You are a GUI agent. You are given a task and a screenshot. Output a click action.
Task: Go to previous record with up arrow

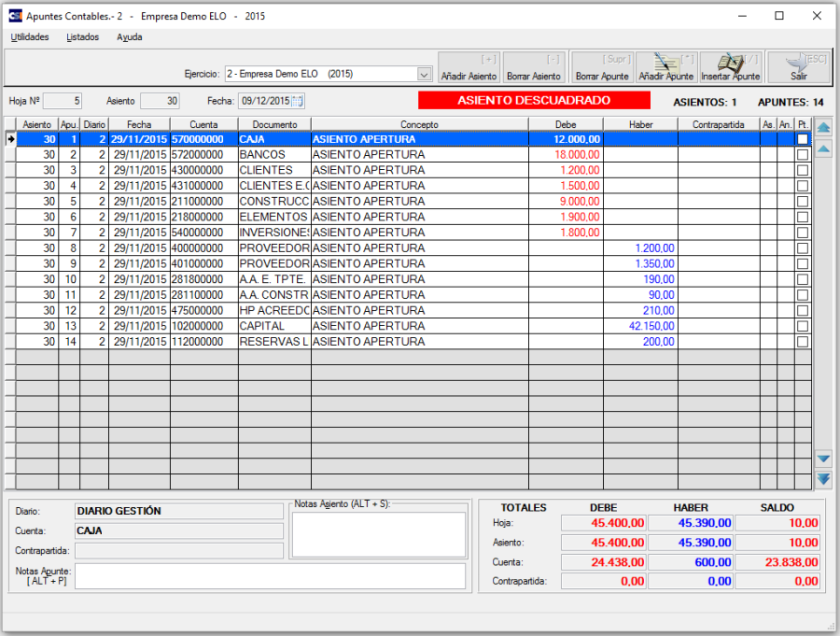coord(823,149)
